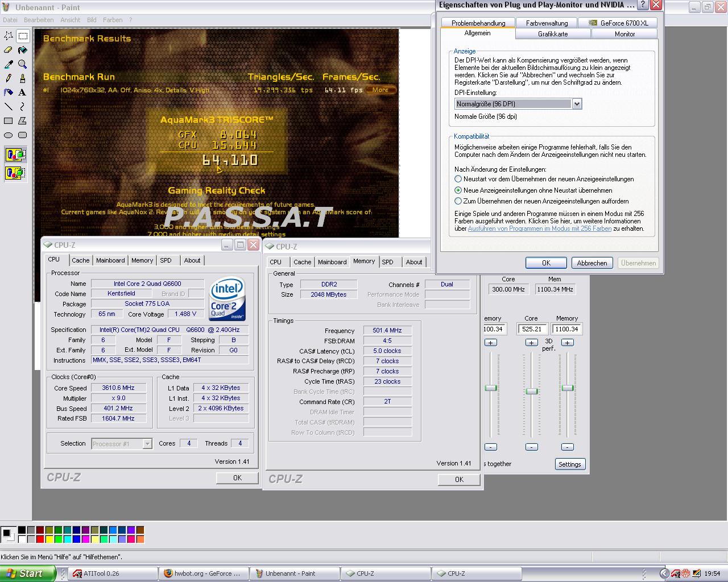728x582 pixels.
Task: Click the ATITool Core clock slider handle
Action: coord(531,391)
